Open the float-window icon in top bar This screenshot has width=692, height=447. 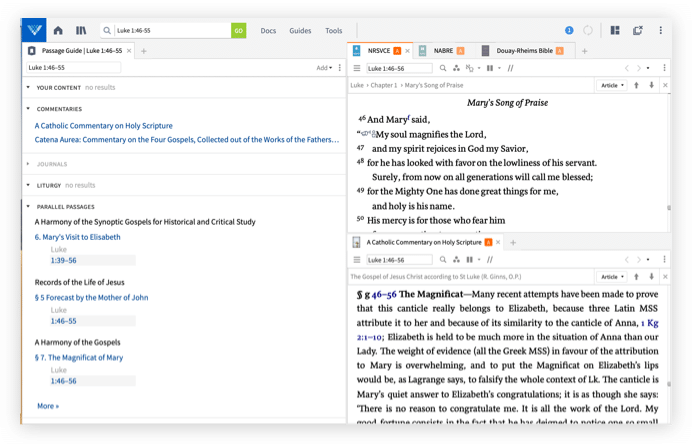click(x=638, y=30)
